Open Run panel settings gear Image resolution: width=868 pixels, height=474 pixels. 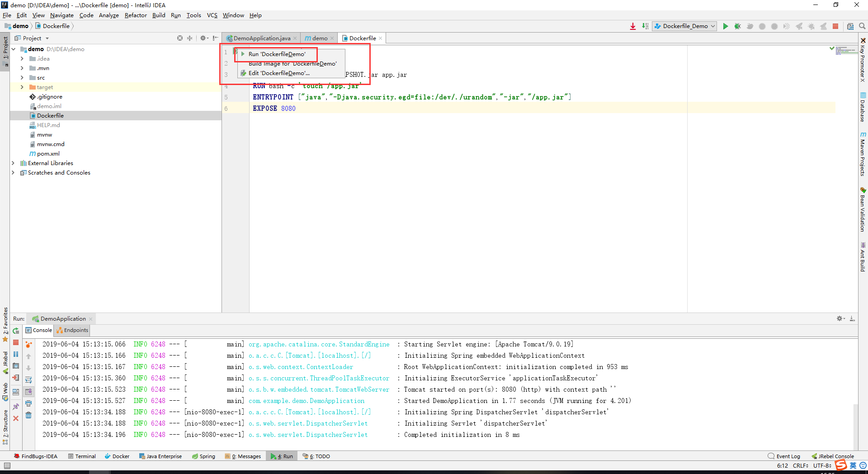tap(840, 319)
